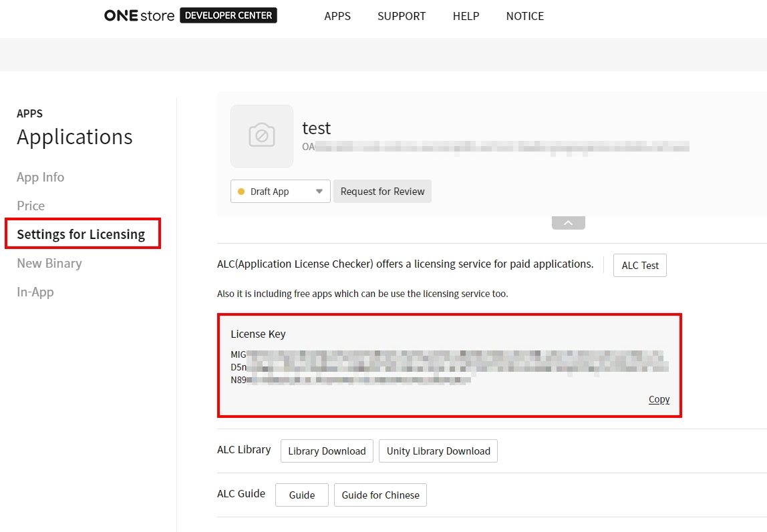767x532 pixels.
Task: Click Unity Library Download button
Action: [438, 451]
